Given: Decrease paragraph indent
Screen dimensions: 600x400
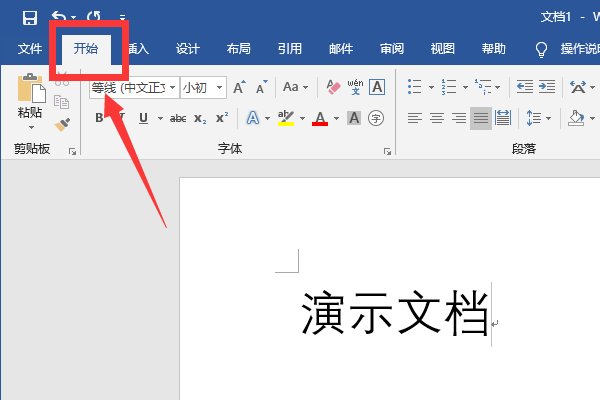Looking at the screenshot, I should (x=525, y=87).
